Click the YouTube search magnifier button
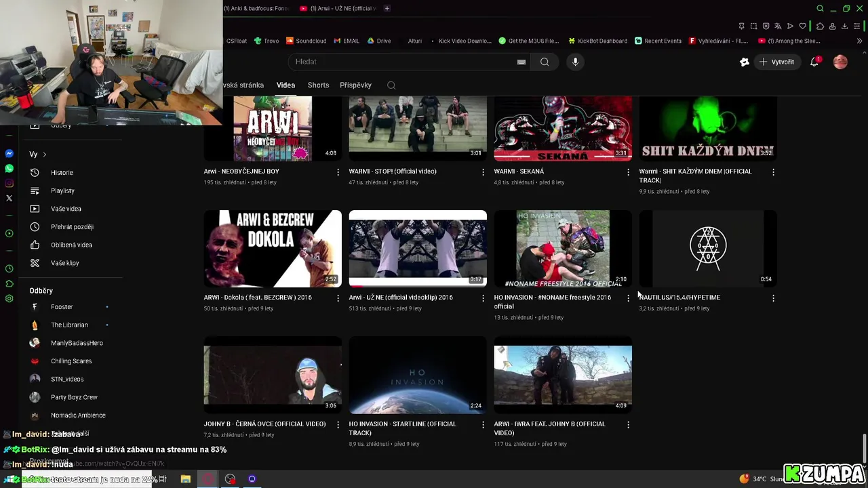The height and width of the screenshot is (488, 868). pos(545,62)
